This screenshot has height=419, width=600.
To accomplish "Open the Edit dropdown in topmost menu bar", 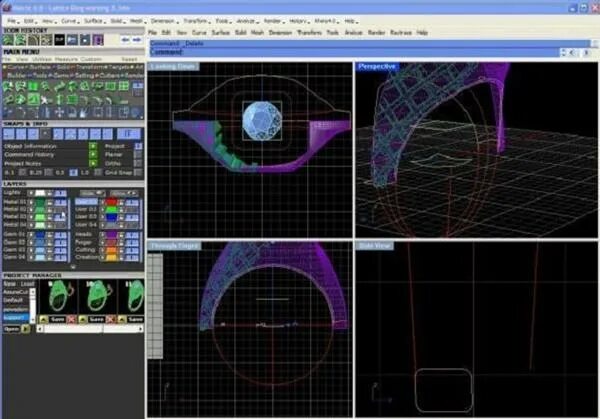I will (29, 21).
